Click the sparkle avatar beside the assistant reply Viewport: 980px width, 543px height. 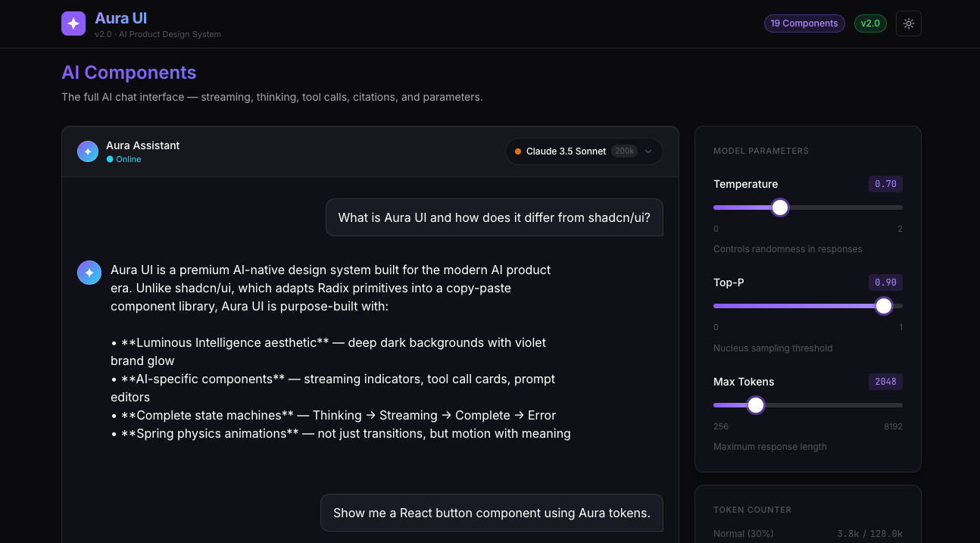(89, 273)
